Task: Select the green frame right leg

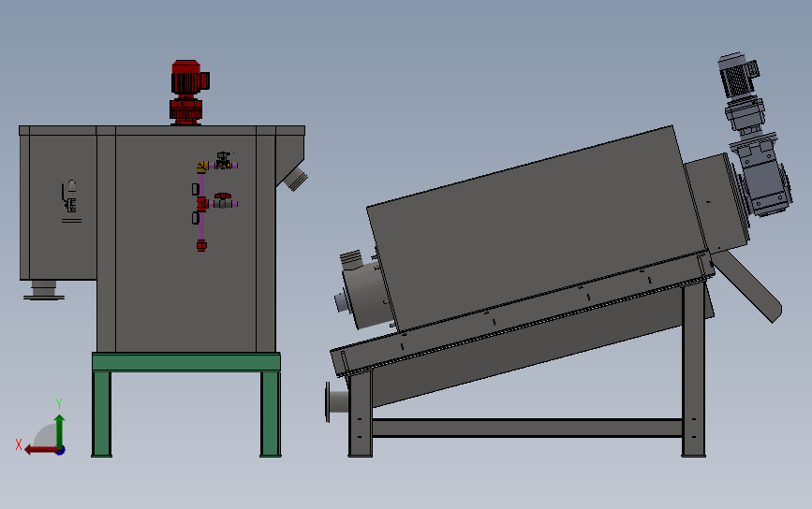Action: (271, 414)
